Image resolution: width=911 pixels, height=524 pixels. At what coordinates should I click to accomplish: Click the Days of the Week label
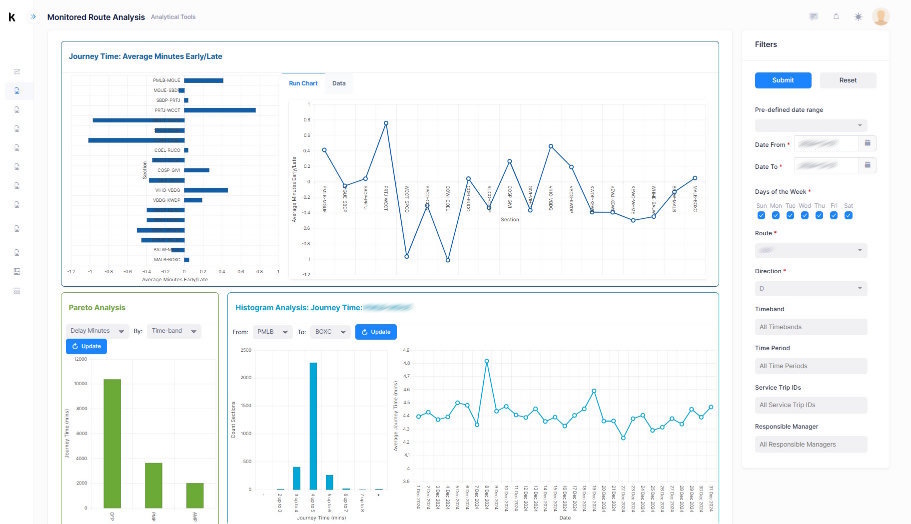point(780,191)
